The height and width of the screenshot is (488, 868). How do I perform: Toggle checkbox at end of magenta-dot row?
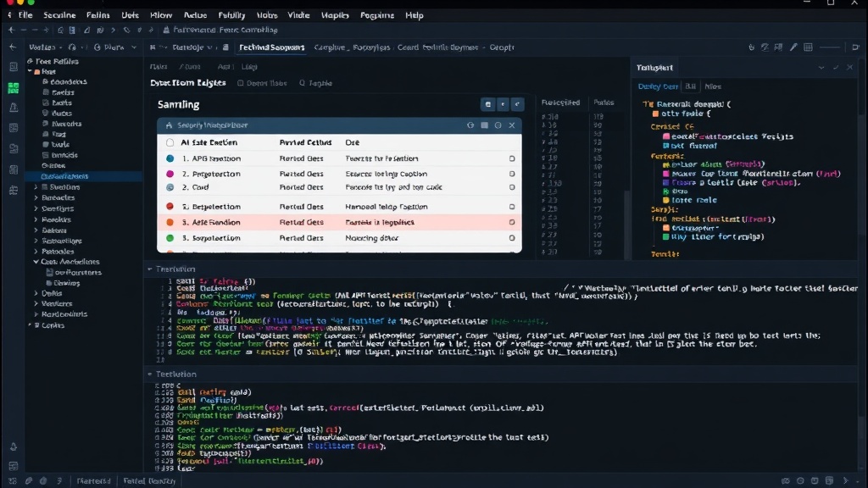pos(511,174)
